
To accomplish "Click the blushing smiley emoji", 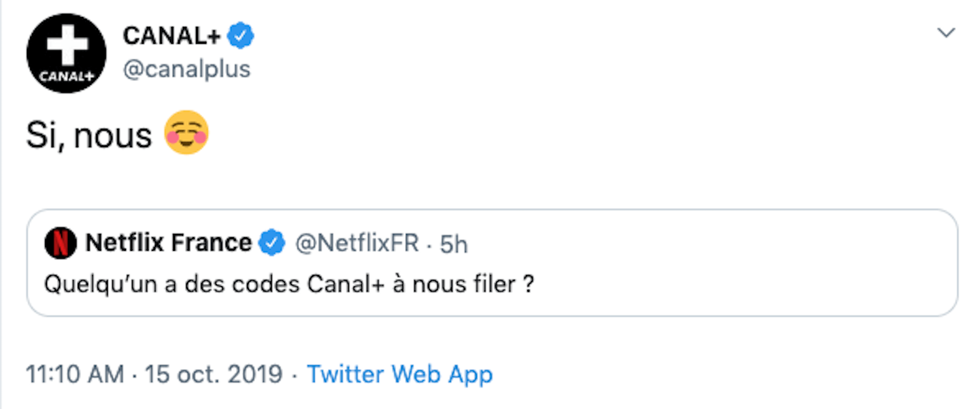I will coord(186,134).
